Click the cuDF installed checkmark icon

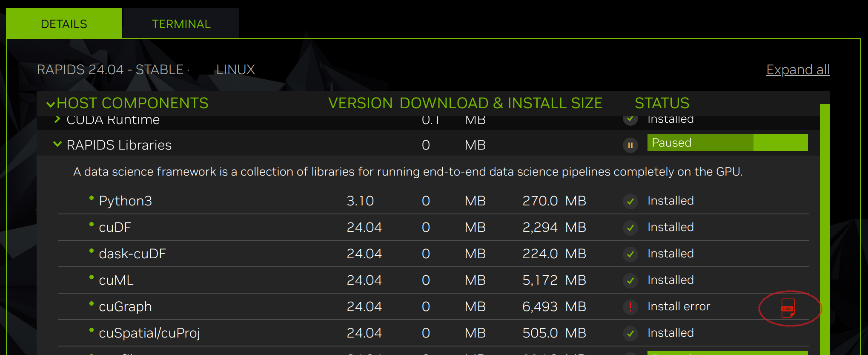(x=630, y=228)
